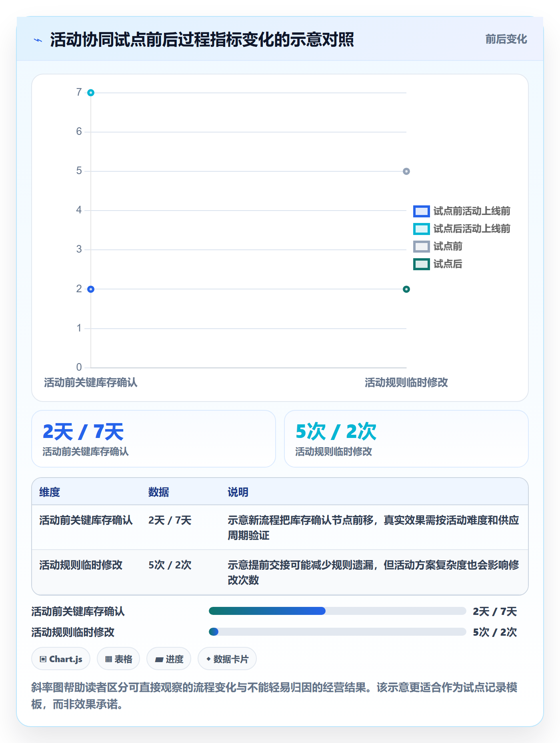Click the 数据卡片 tag chip

click(227, 659)
